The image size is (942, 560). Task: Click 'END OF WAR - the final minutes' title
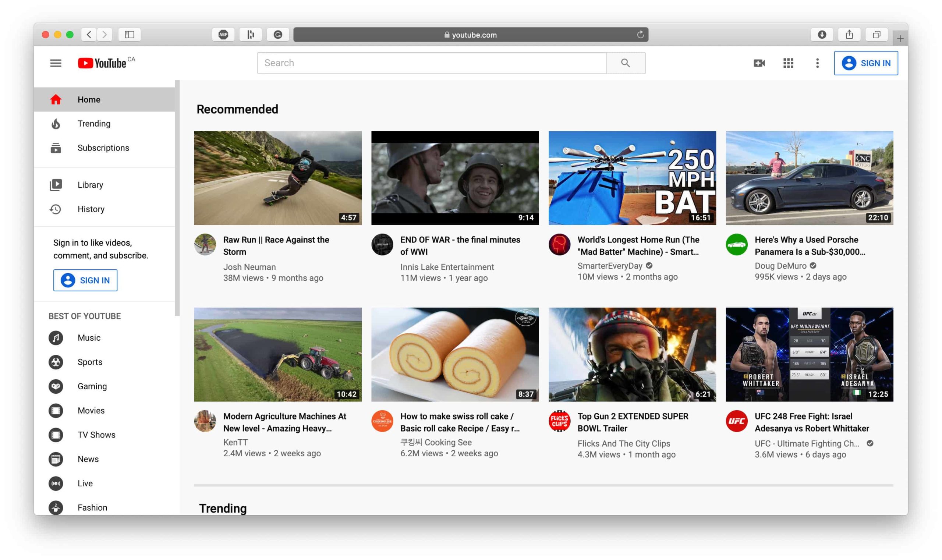(460, 246)
